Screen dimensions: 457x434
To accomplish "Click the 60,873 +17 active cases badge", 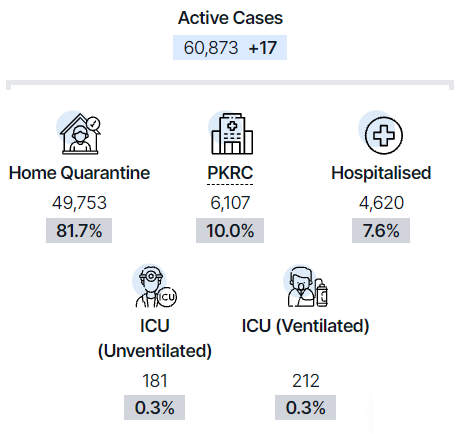I will [x=230, y=48].
